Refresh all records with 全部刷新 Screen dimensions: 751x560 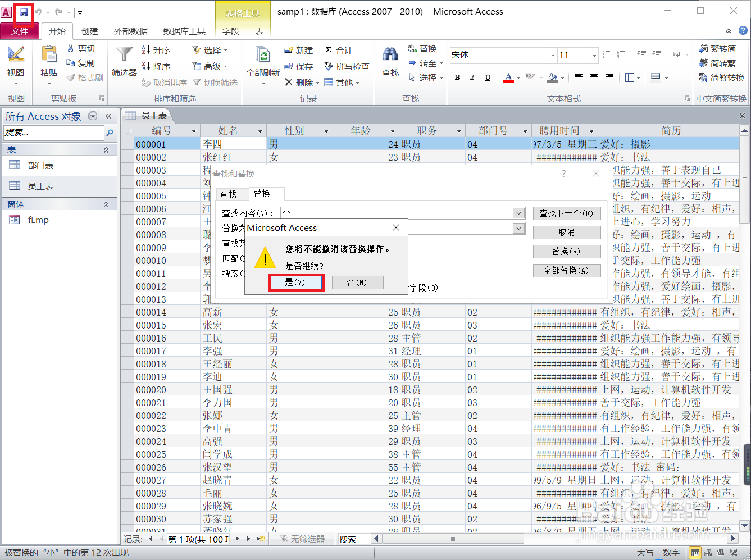point(263,66)
